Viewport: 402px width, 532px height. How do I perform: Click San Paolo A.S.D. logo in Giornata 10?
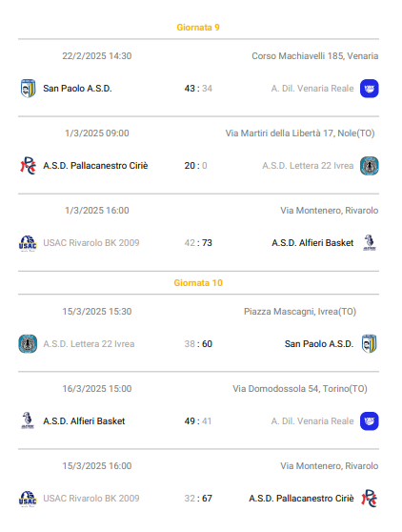[369, 343]
